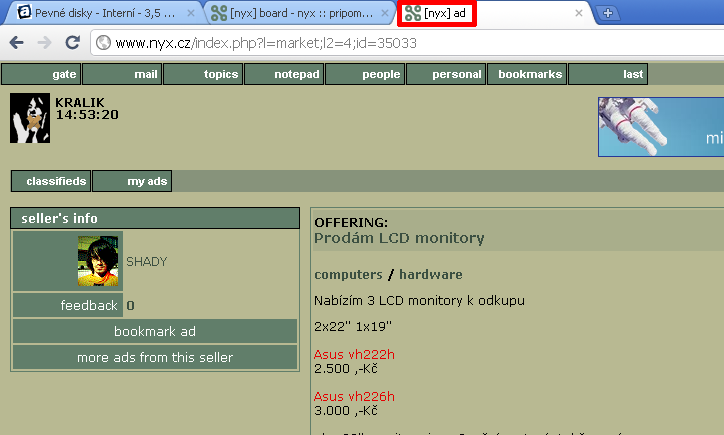
Task: Open seller SHADY's profile name
Action: tap(146, 261)
